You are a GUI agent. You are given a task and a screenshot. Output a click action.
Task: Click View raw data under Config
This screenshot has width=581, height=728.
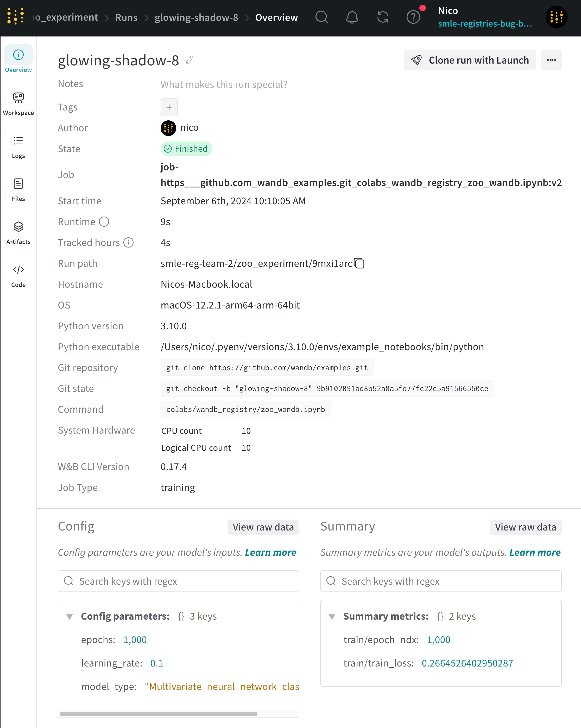[x=263, y=527]
